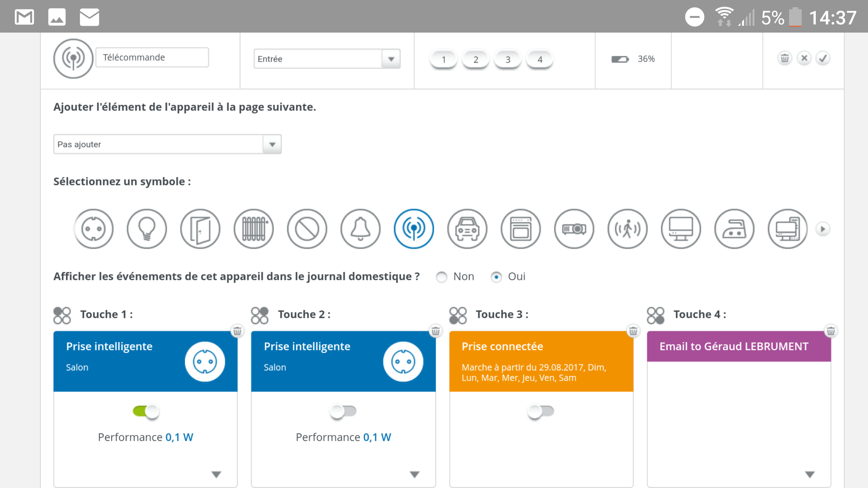Expand the Touche 1 card options
The height and width of the screenshot is (488, 868).
coord(216,474)
